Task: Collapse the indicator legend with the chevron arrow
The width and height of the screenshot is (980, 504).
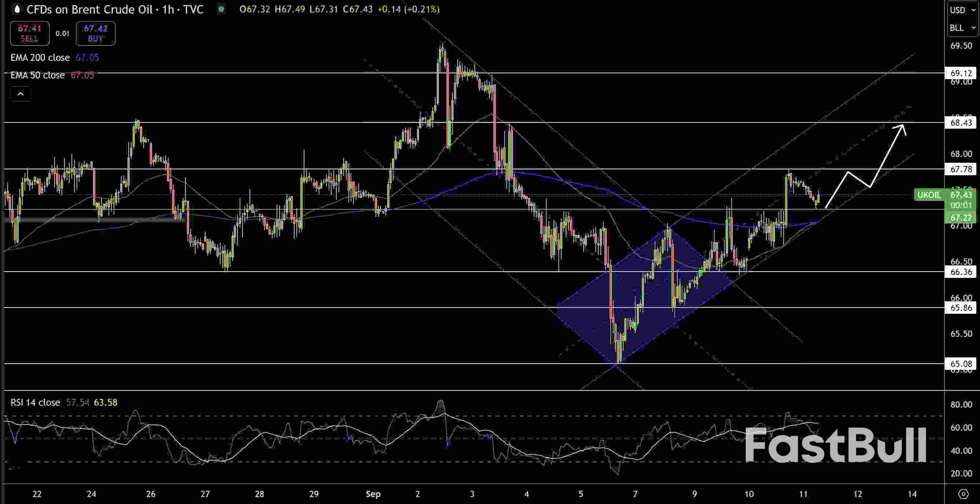Action: click(21, 93)
